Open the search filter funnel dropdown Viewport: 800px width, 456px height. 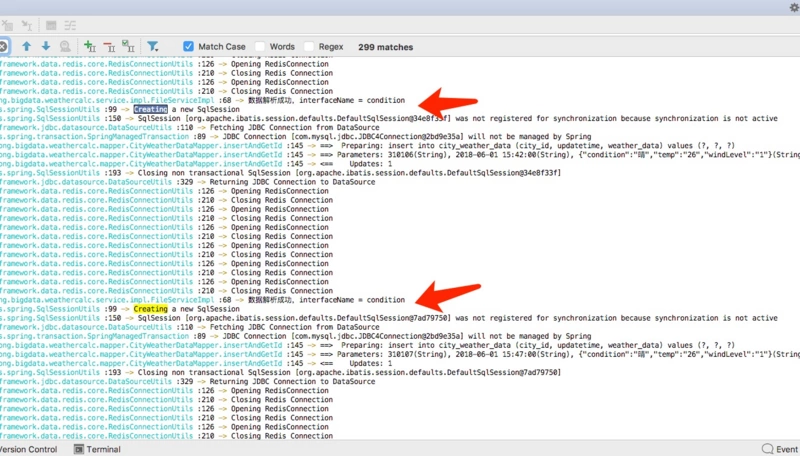click(153, 46)
